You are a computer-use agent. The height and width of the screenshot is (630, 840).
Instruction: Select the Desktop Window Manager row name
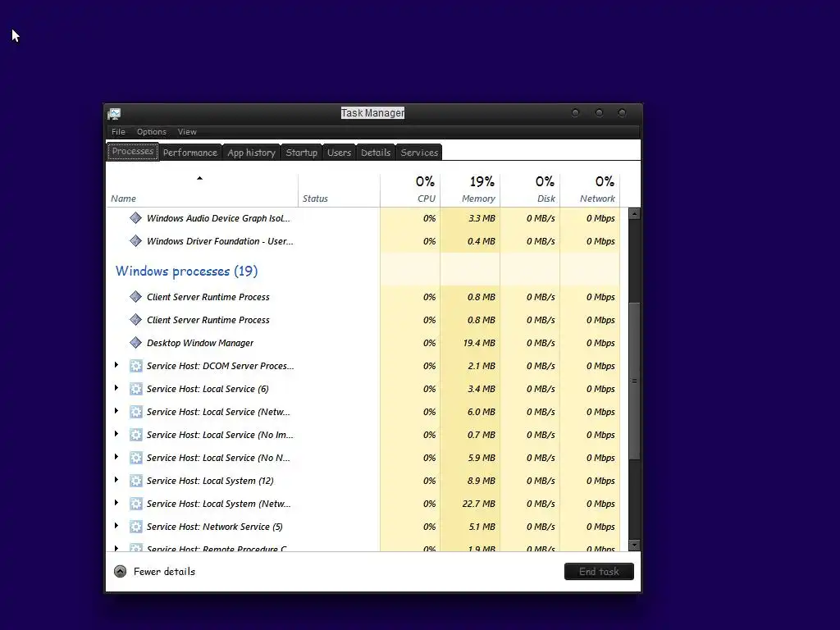(x=200, y=343)
